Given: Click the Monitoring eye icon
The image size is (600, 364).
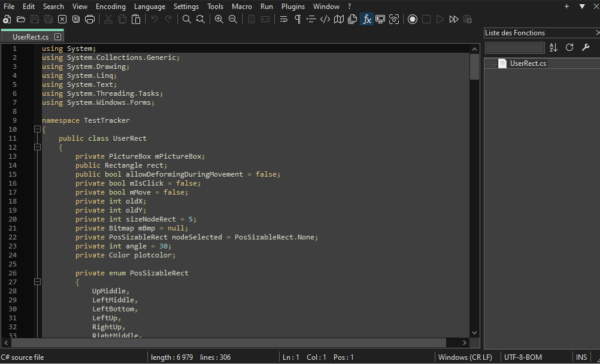Looking at the screenshot, I should coord(394,19).
